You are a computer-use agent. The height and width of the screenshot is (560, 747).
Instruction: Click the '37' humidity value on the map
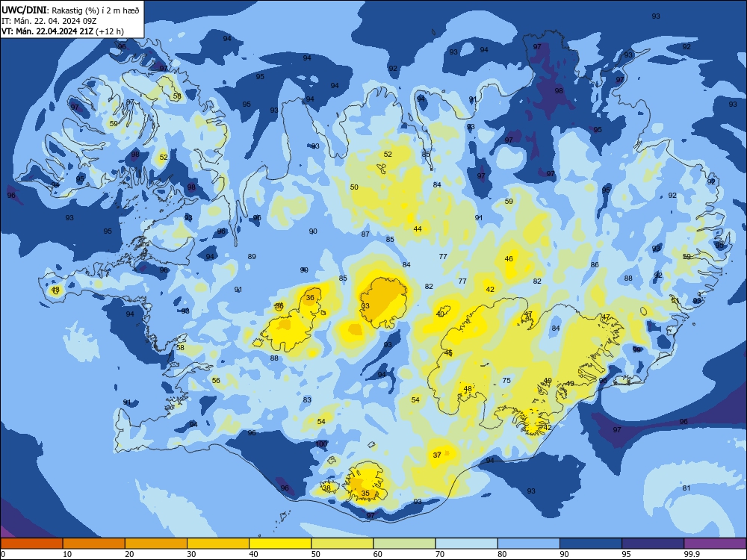pyautogui.click(x=437, y=455)
